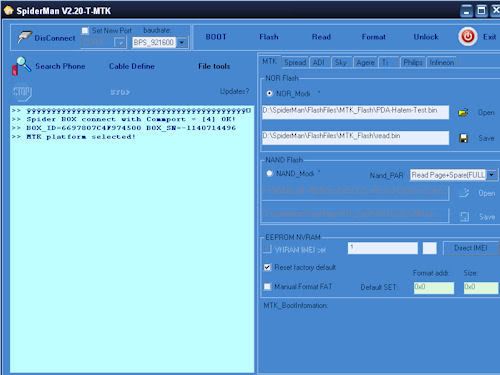
Task: Click the SpiderMan title bar app icon
Action: (x=8, y=11)
